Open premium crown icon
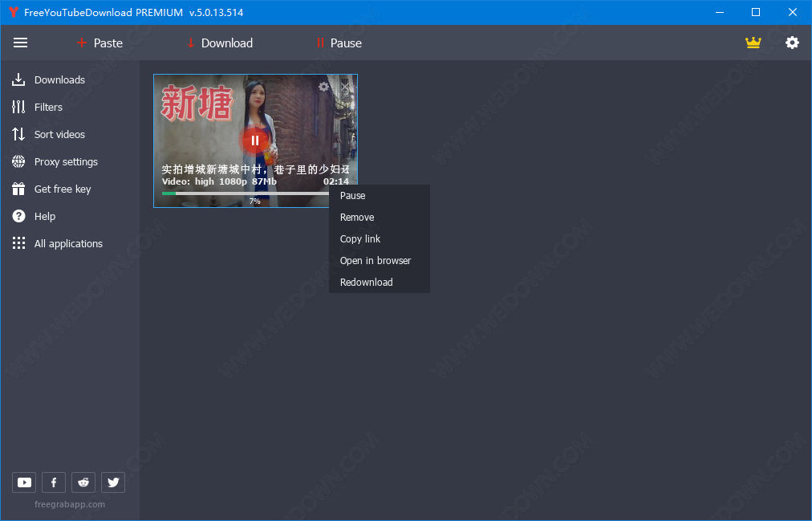 tap(753, 43)
